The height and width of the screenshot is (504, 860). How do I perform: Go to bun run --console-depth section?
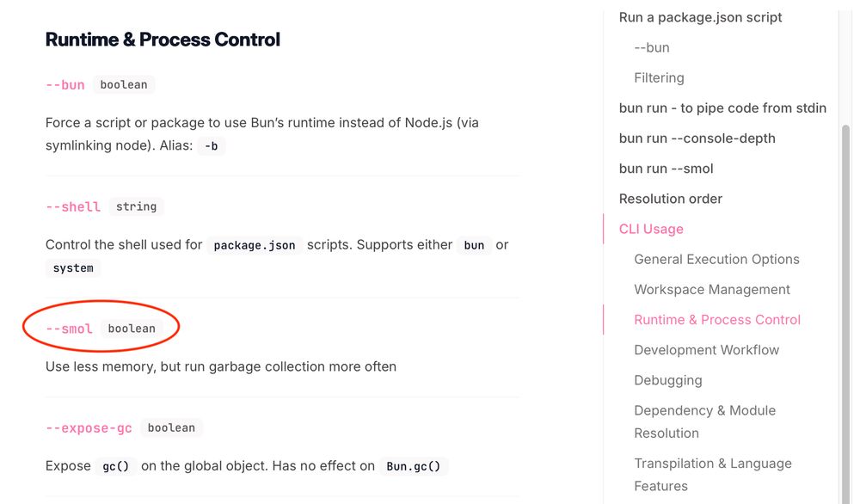tap(697, 138)
